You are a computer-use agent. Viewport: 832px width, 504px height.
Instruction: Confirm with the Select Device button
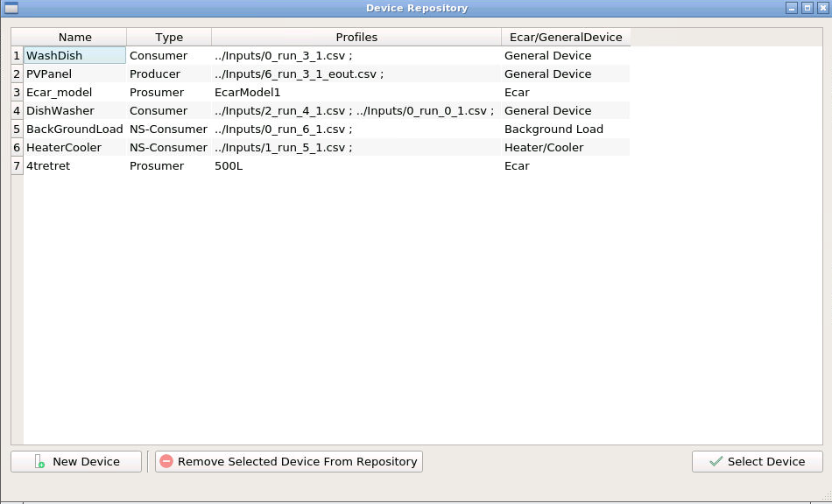coord(757,461)
